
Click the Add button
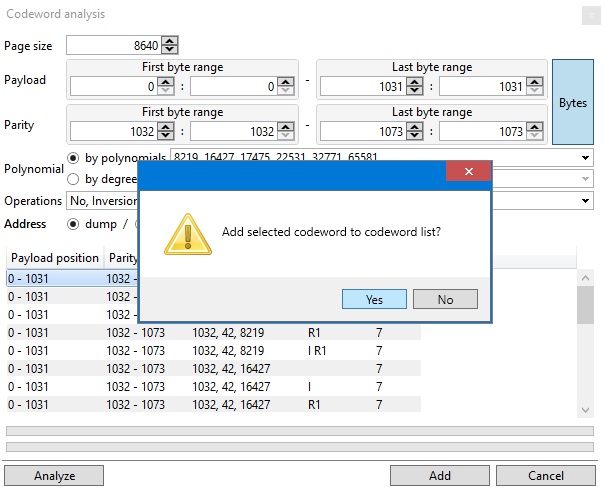[440, 475]
